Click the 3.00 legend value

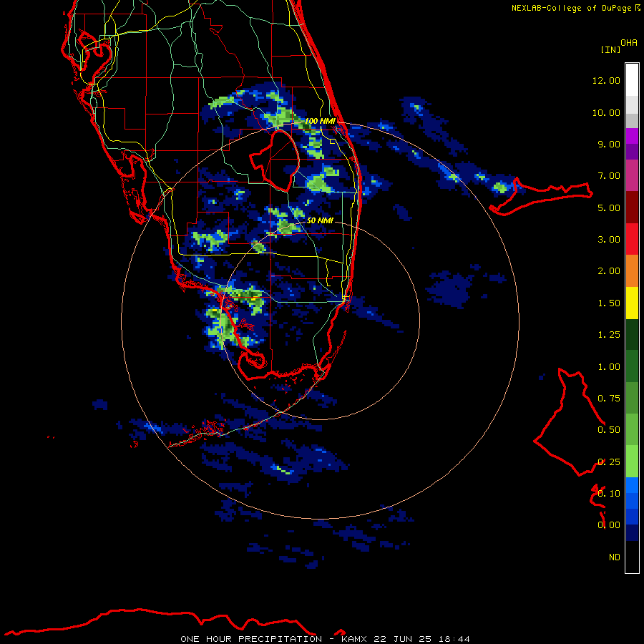point(609,240)
